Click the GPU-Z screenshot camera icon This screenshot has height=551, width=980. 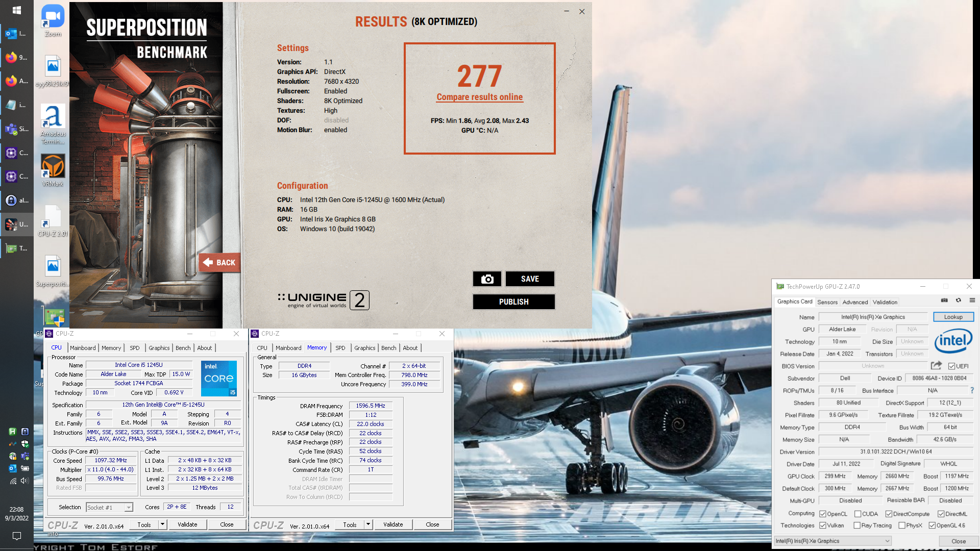(x=944, y=300)
